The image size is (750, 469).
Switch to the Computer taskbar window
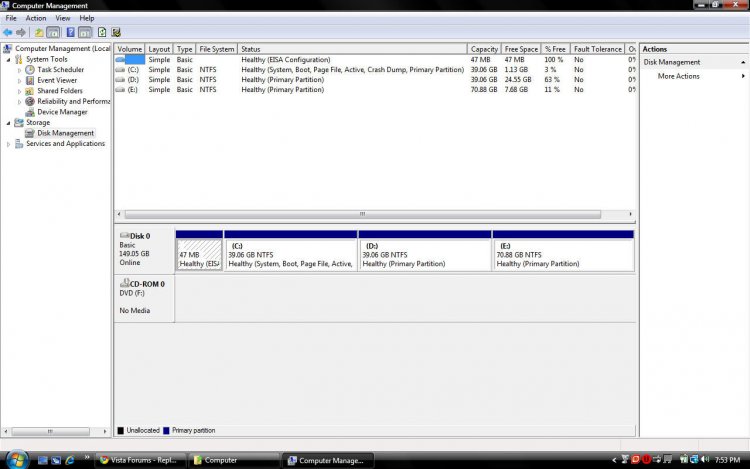(233, 460)
